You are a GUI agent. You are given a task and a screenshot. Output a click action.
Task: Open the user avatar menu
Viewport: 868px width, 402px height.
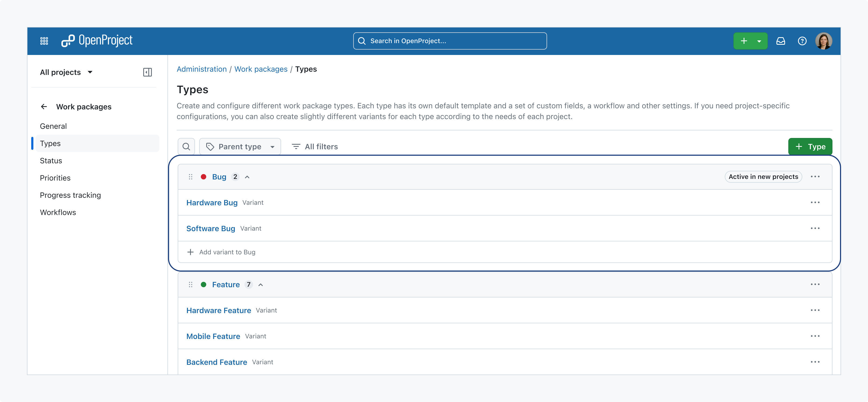coord(824,41)
